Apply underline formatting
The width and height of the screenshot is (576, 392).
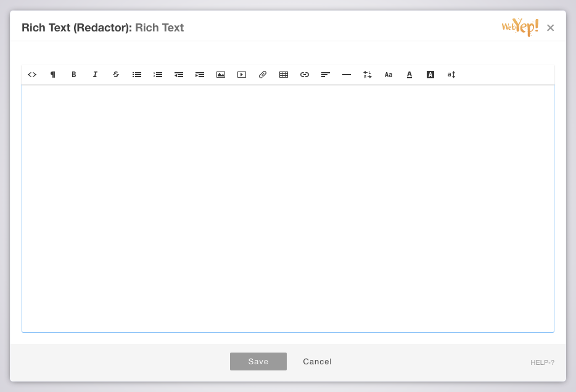click(x=409, y=75)
